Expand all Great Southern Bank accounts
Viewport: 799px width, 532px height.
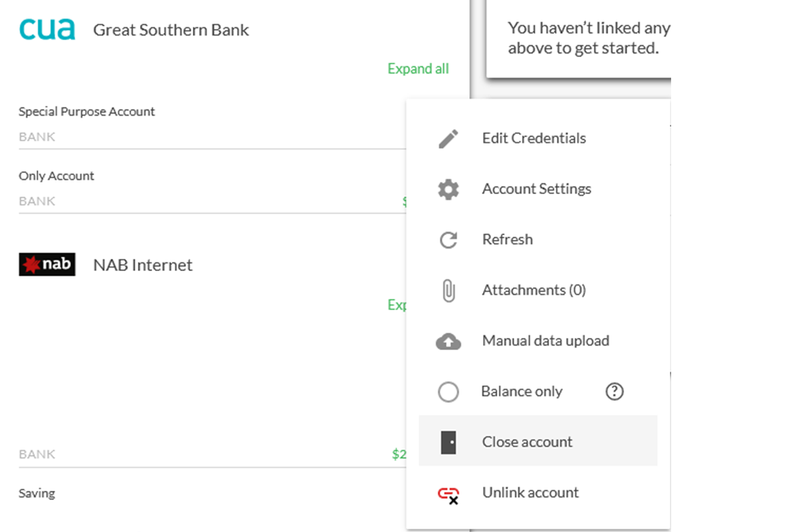click(418, 69)
